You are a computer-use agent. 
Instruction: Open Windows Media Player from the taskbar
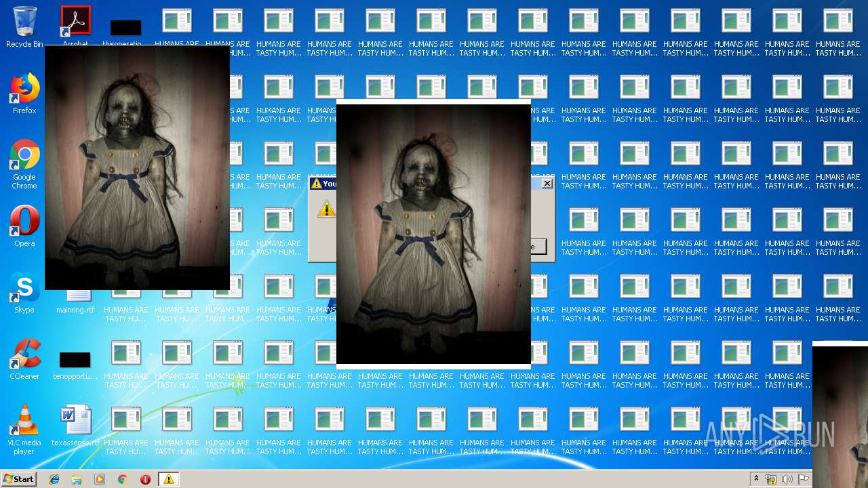100,479
